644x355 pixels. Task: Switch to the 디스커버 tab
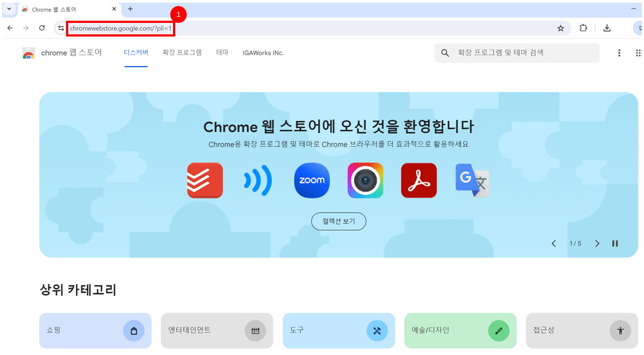(136, 52)
